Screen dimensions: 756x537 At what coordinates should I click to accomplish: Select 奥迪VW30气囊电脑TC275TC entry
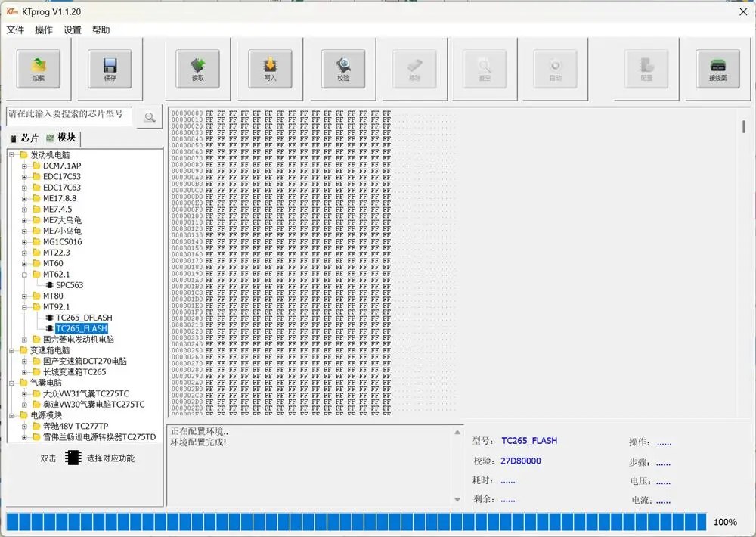94,405
